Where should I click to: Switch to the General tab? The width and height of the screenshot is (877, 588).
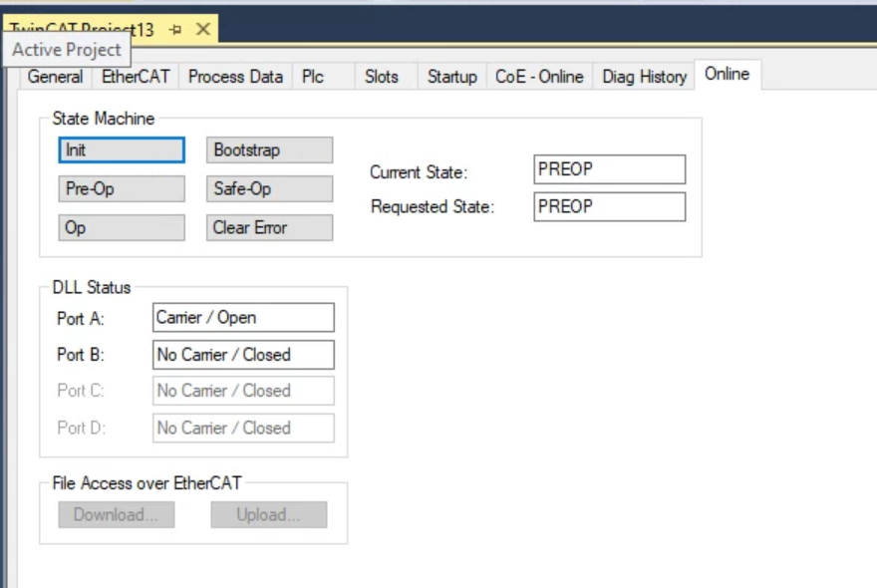55,77
